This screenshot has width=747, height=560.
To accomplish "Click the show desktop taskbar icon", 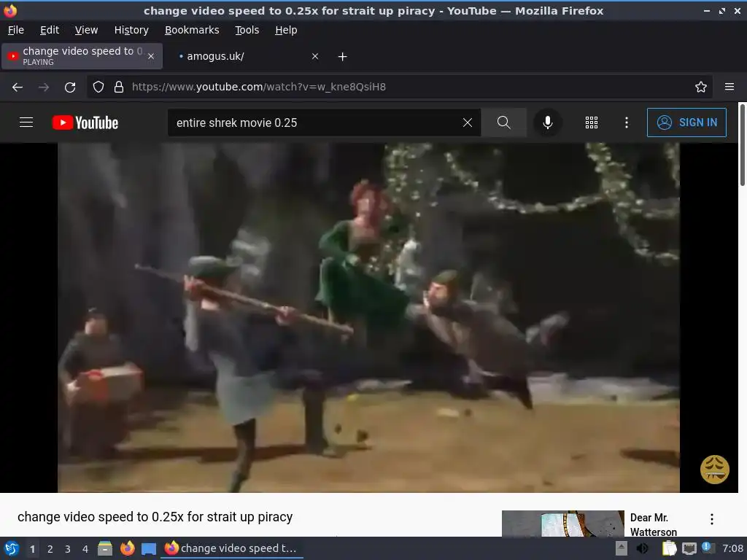I will click(x=149, y=548).
